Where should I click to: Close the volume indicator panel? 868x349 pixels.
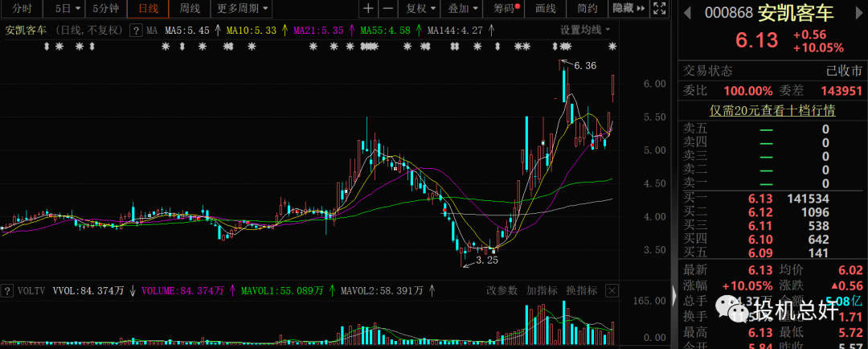tap(612, 290)
